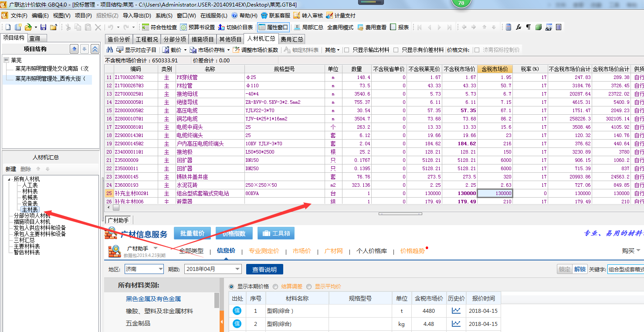Click the list view icon at toolbar end
Viewport: 644px width, 332px height.
pos(559,27)
